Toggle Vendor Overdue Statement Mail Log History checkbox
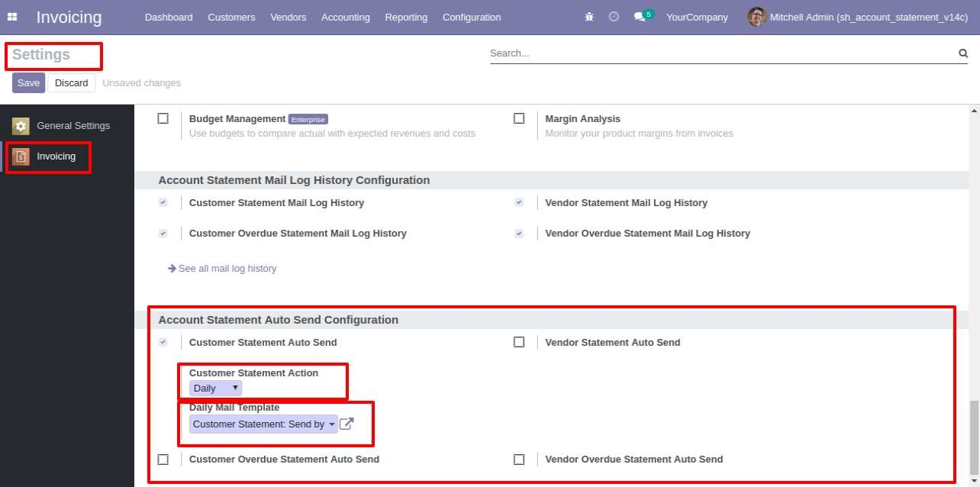980x487 pixels. [x=519, y=234]
